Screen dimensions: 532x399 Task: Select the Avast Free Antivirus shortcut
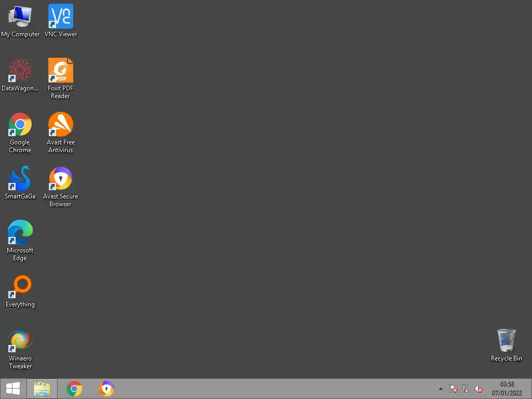(x=61, y=132)
